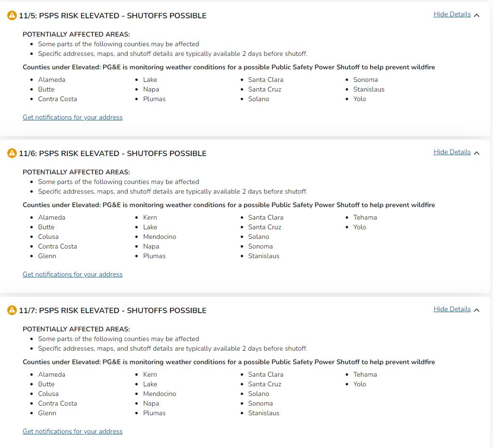Select 'Glenn' in the 11/6 county list
The image size is (493, 448).
click(47, 256)
